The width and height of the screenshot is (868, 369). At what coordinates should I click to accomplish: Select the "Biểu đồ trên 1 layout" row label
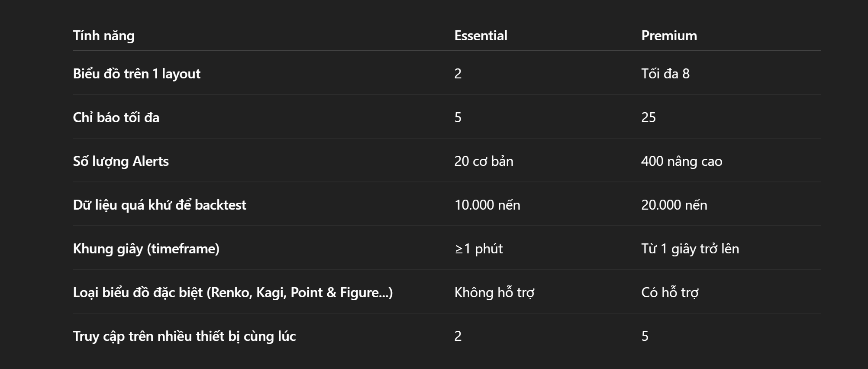(x=136, y=74)
